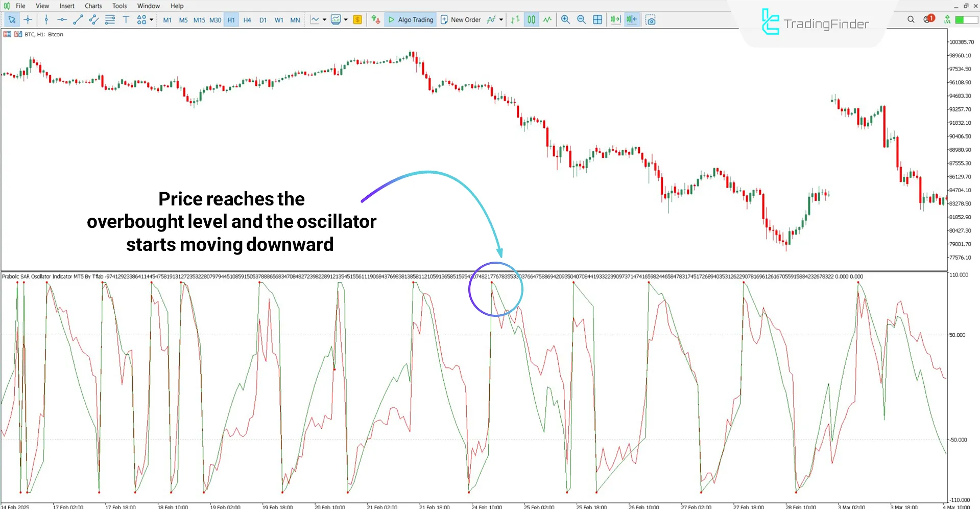The height and width of the screenshot is (509, 980).
Task: Toggle Algo Trading on
Action: 410,19
